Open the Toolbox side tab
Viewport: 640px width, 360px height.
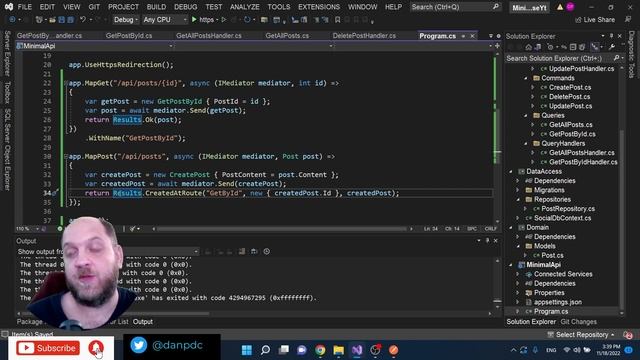(x=7, y=93)
